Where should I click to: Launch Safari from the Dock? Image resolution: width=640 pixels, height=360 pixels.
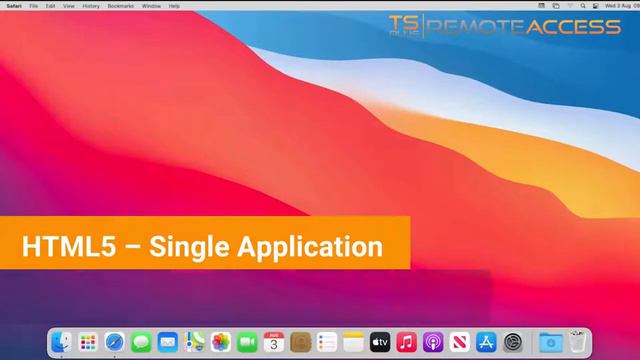(114, 342)
